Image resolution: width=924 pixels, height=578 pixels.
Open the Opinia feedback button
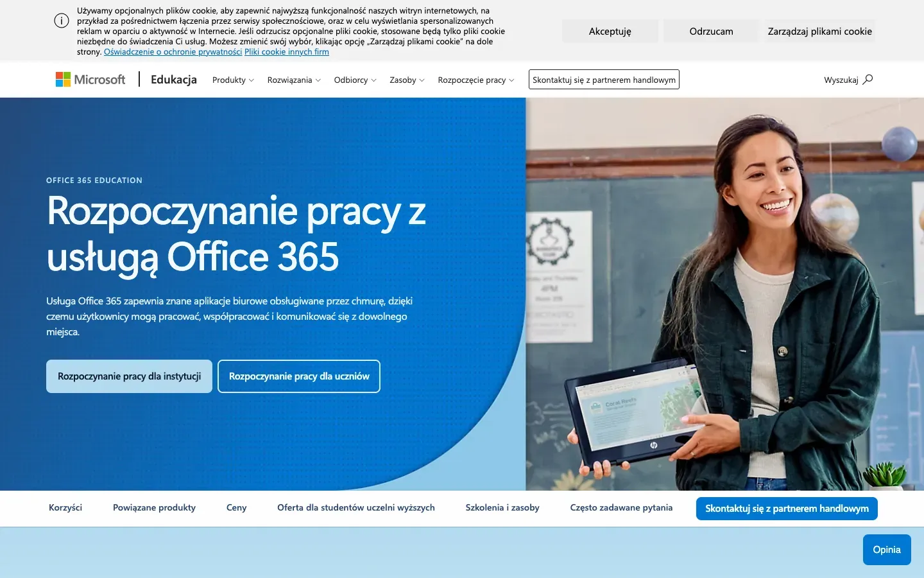pyautogui.click(x=887, y=550)
